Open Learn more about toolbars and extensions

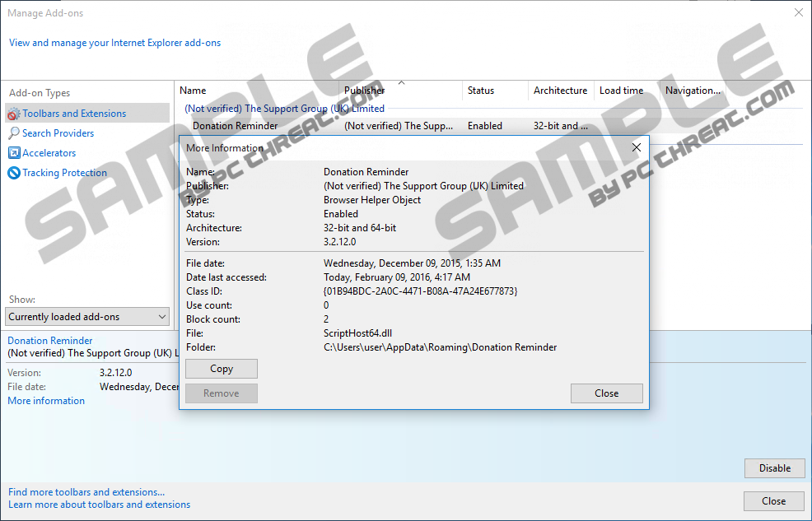100,505
